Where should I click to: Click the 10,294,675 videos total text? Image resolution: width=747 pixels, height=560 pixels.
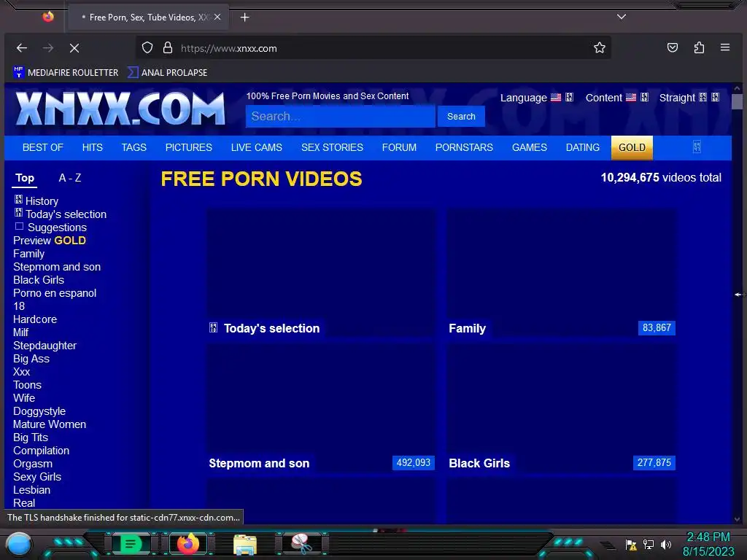pos(661,178)
